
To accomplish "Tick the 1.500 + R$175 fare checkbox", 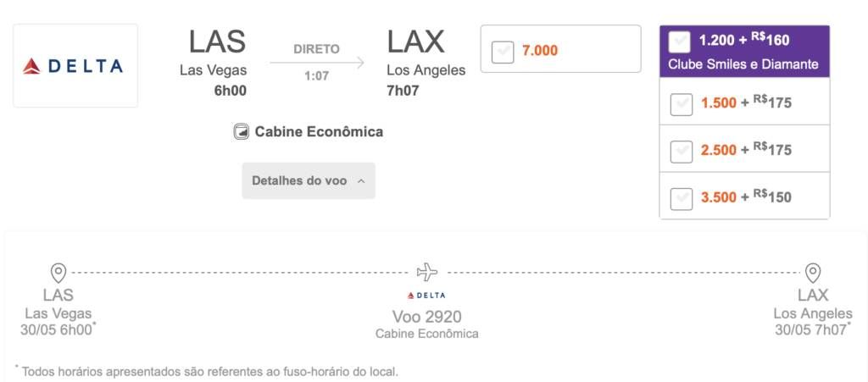I will [681, 104].
